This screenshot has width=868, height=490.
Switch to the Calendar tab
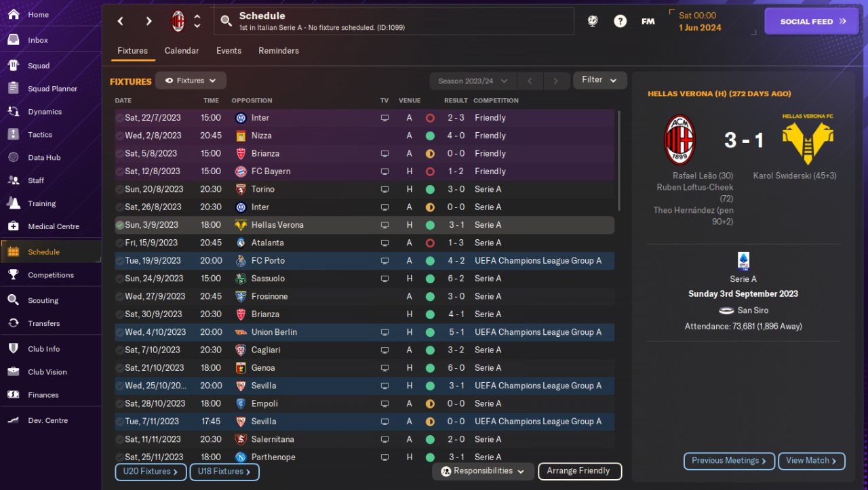[x=182, y=51]
